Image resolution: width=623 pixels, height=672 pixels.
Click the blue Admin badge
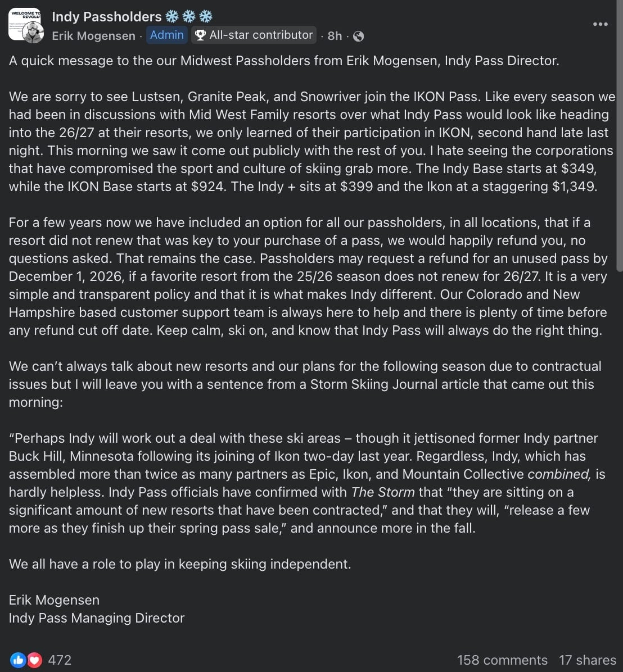click(x=166, y=35)
